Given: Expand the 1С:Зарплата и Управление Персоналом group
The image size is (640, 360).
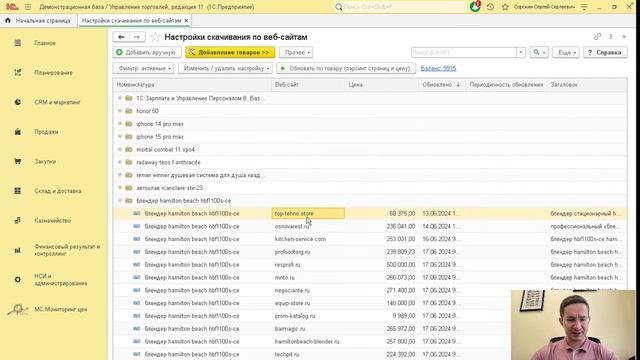Looking at the screenshot, I should coord(120,98).
